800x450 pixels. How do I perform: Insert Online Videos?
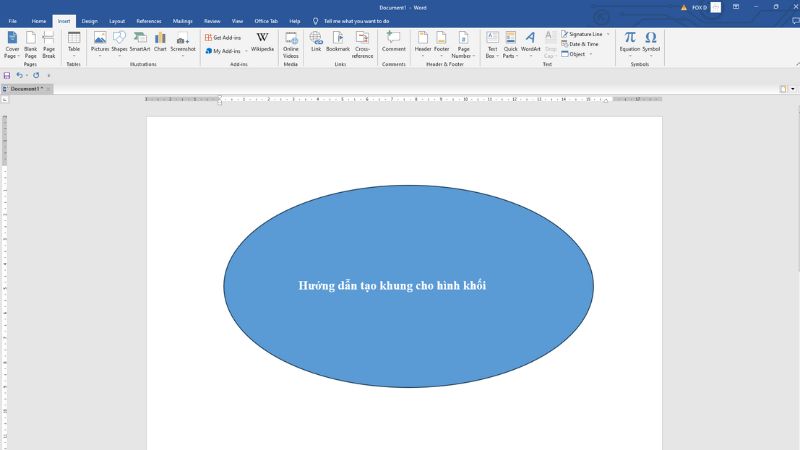coord(291,42)
